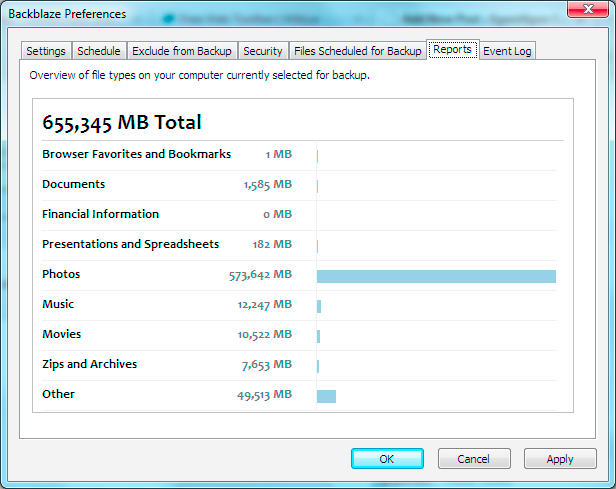The width and height of the screenshot is (616, 489).
Task: View the Event Log tab
Action: [x=507, y=51]
